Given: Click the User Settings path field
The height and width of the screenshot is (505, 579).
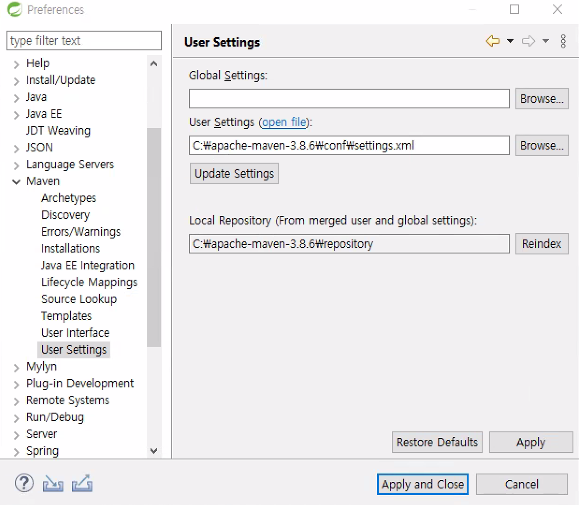Looking at the screenshot, I should 349,145.
